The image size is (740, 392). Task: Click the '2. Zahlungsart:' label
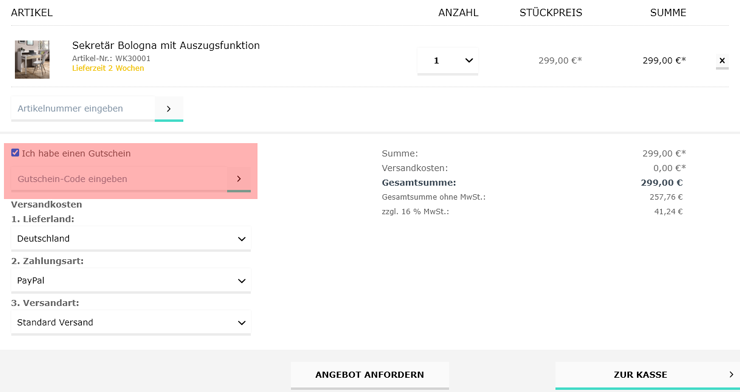(47, 261)
